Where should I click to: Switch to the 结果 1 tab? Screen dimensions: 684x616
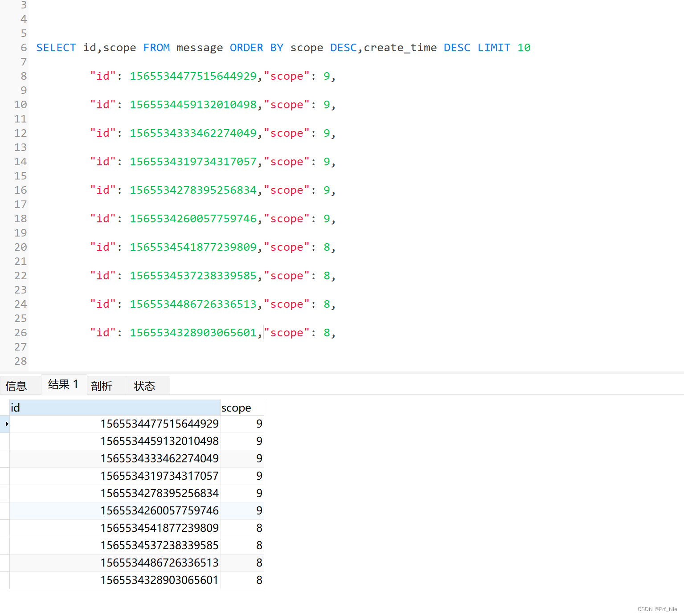[63, 384]
